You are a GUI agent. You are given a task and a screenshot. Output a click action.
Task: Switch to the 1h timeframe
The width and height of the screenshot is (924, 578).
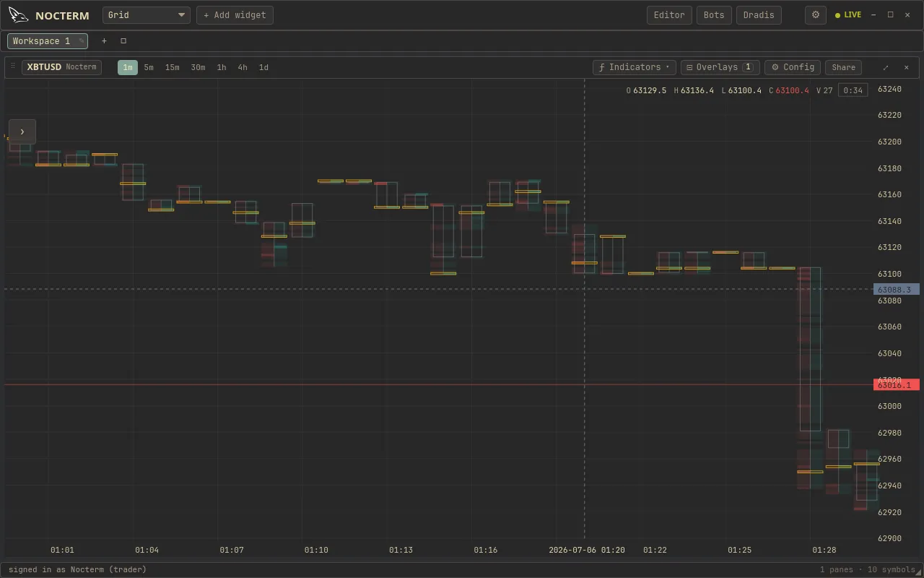[x=222, y=67]
